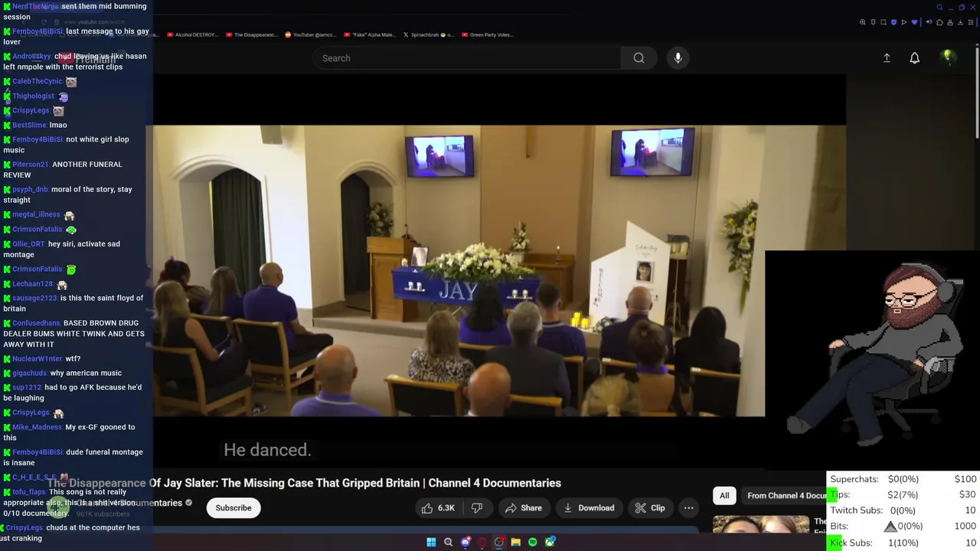The width and height of the screenshot is (980, 551).
Task: Open the Windows Start menu
Action: tap(431, 542)
